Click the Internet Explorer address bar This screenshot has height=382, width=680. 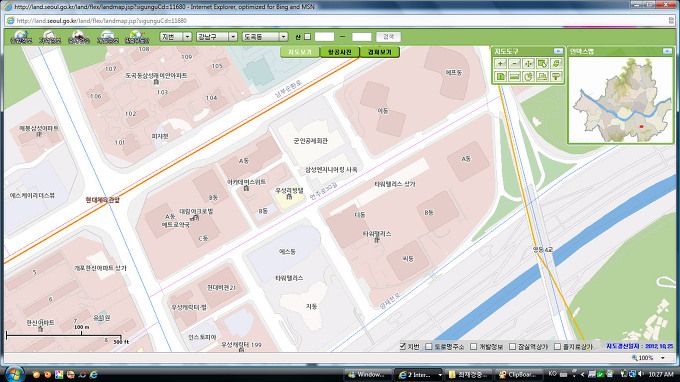pos(338,20)
